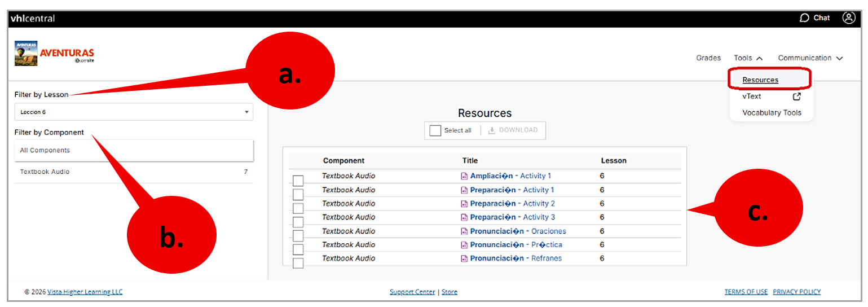Screen dimensions: 868x307
Task: Select Resources in the Tools menu
Action: [760, 80]
